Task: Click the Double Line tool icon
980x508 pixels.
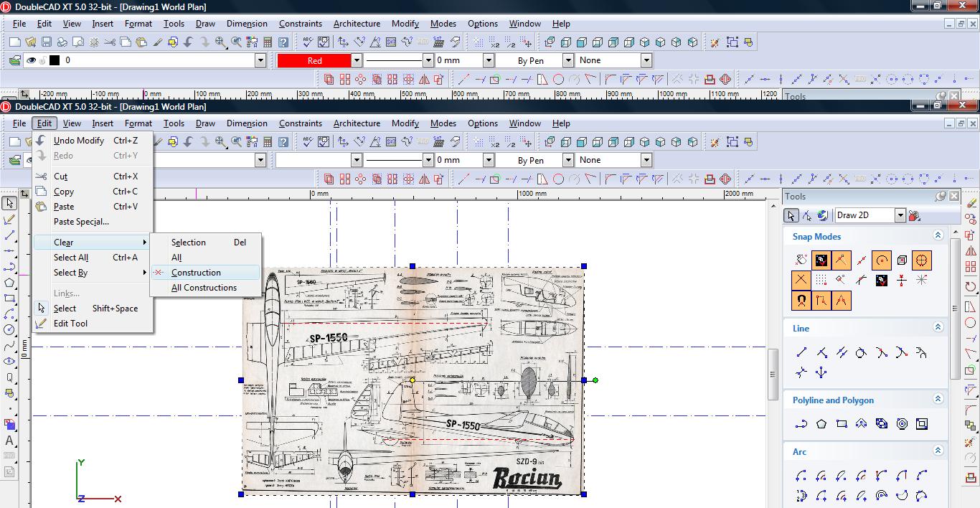Action: (842, 352)
